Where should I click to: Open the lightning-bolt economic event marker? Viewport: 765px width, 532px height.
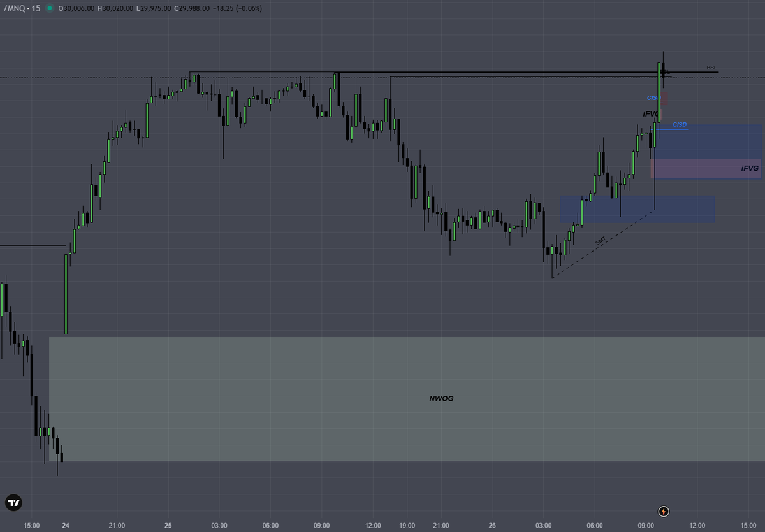pos(664,511)
